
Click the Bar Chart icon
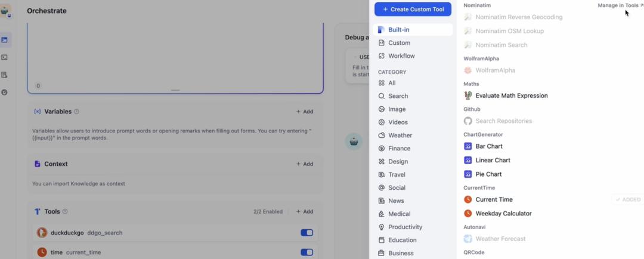[468, 146]
